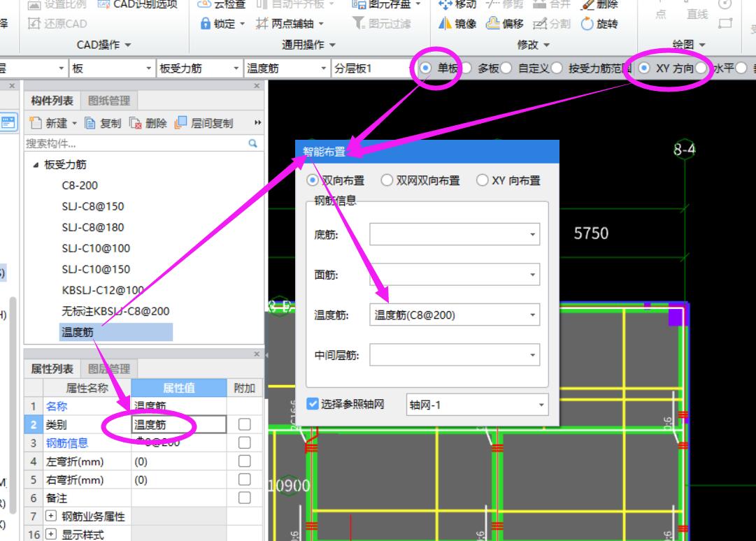
Task: Select the 水平 radio option
Action: (x=701, y=68)
